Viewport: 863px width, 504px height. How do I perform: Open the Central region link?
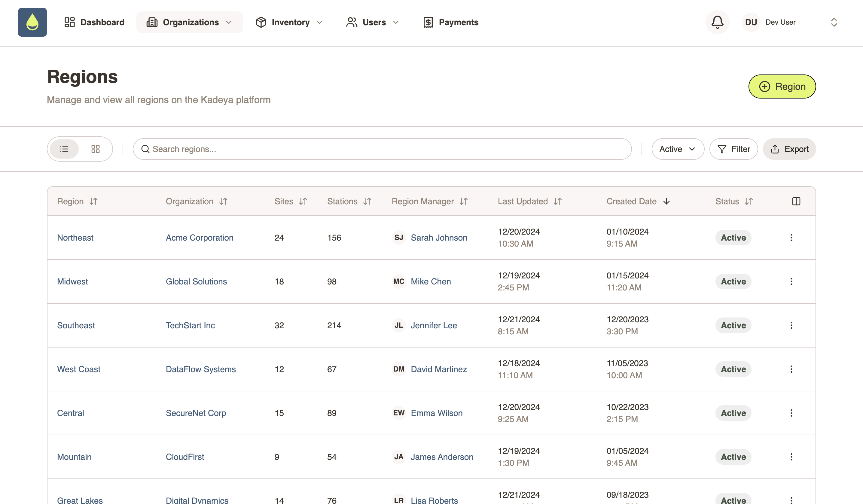point(71,413)
